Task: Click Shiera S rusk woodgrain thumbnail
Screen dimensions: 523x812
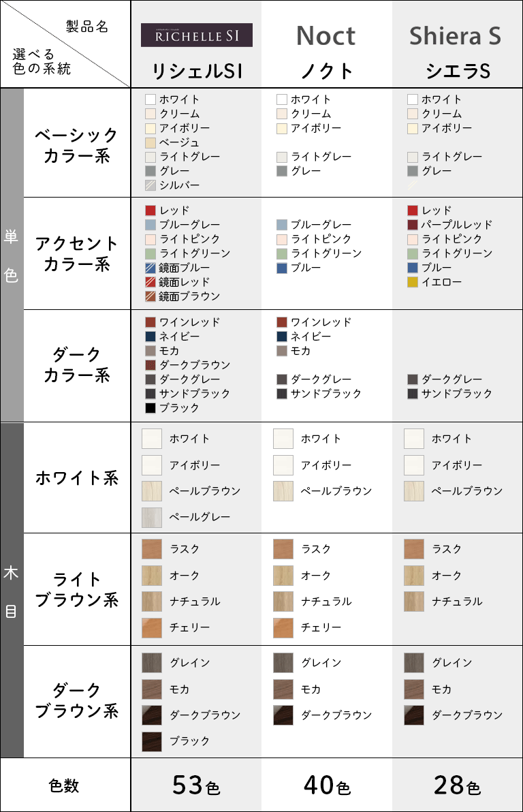Action: click(414, 550)
